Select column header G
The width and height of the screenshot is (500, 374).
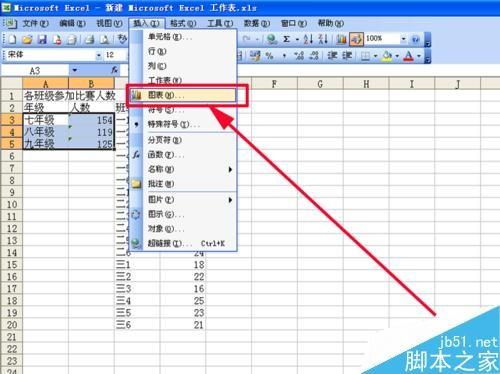[x=320, y=84]
